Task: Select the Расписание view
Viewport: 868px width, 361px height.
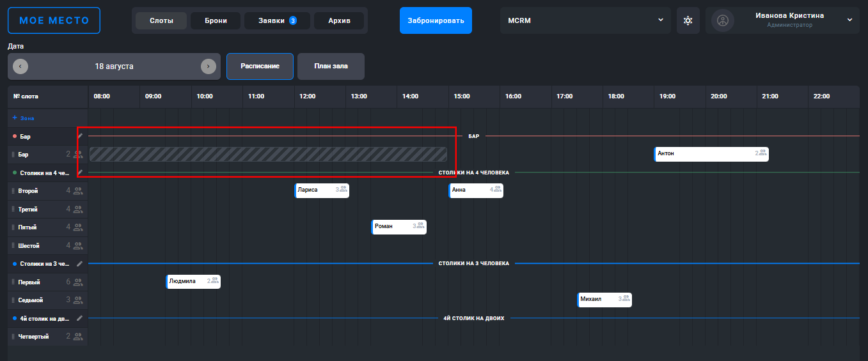Action: coord(260,66)
